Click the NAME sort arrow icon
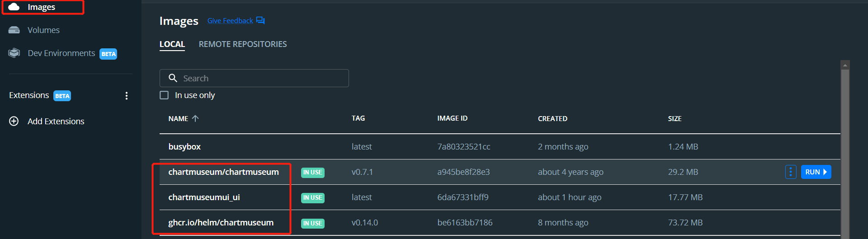 (195, 118)
